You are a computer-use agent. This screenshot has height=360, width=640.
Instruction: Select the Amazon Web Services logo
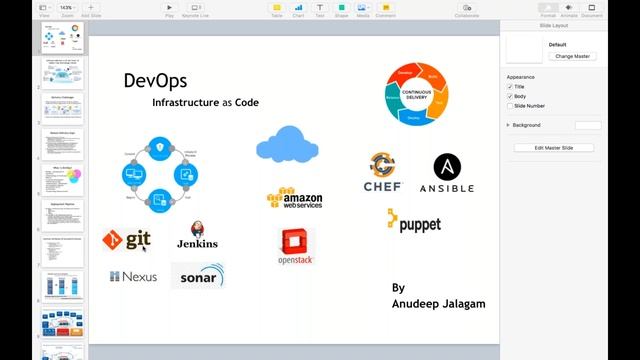pos(295,198)
